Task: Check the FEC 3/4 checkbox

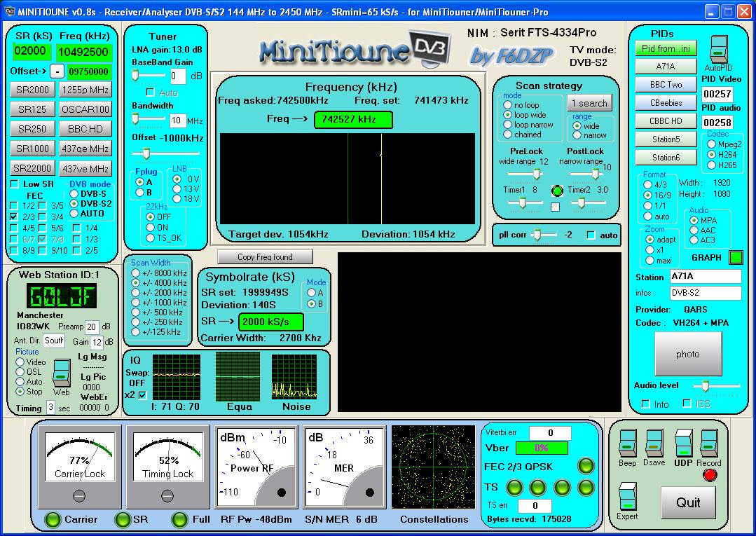Action: pos(43,217)
